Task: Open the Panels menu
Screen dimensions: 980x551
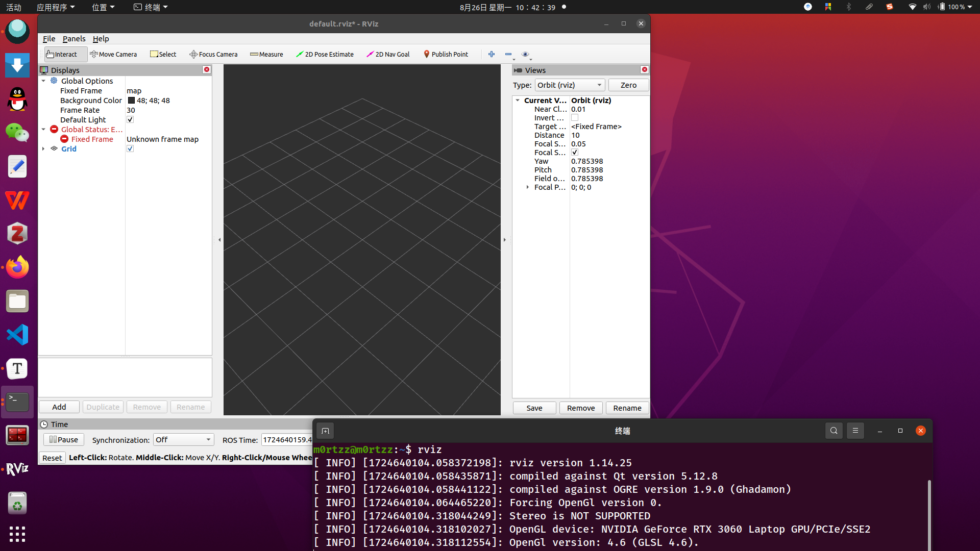Action: [x=74, y=39]
